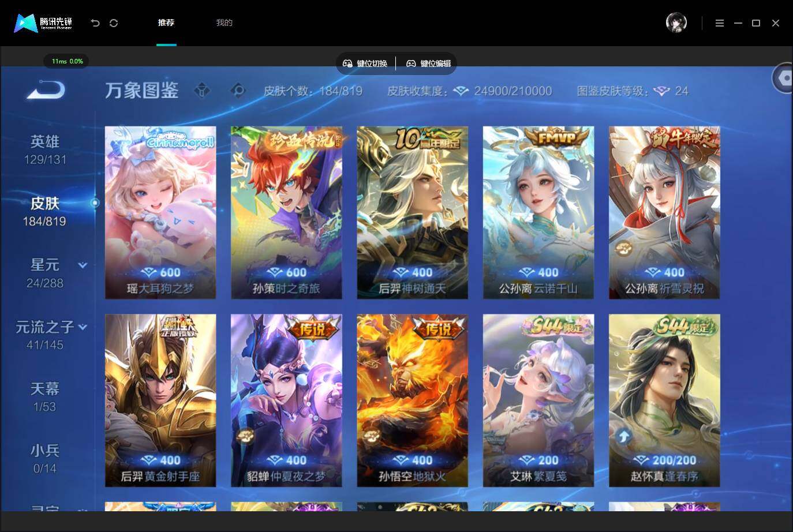The width and height of the screenshot is (793, 532).
Task: Click the 键位切换 button
Action: point(365,63)
